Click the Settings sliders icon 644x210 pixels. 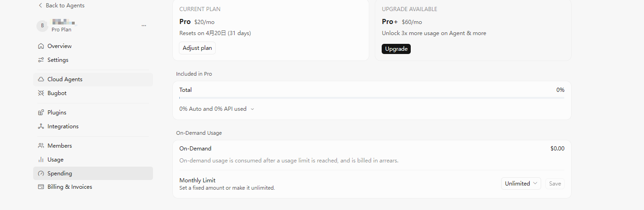coord(41,60)
